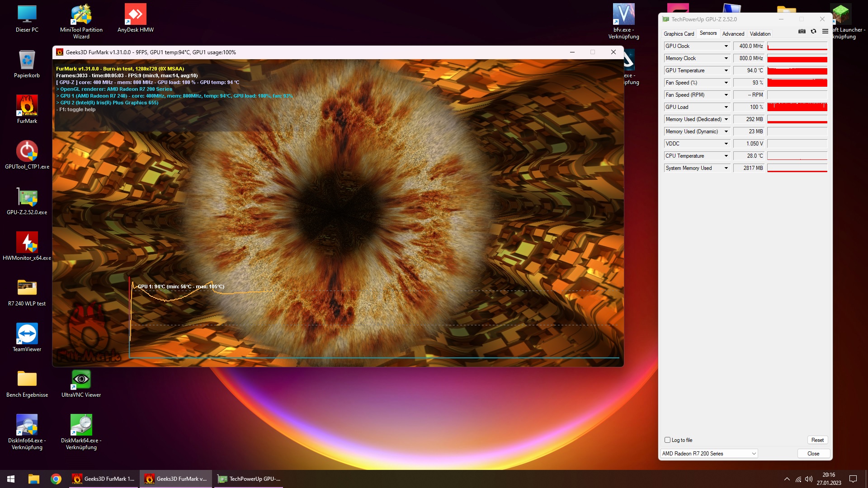Image resolution: width=868 pixels, height=488 pixels.
Task: Click the GPU Temperature red graph bar
Action: [797, 71]
